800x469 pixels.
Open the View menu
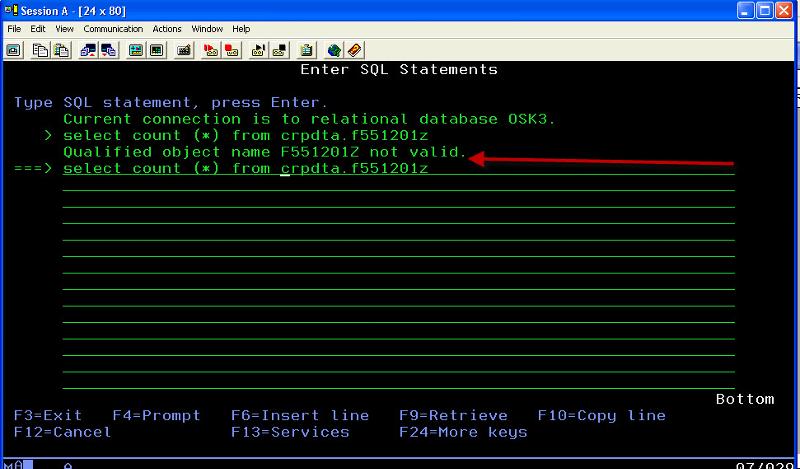pos(64,29)
